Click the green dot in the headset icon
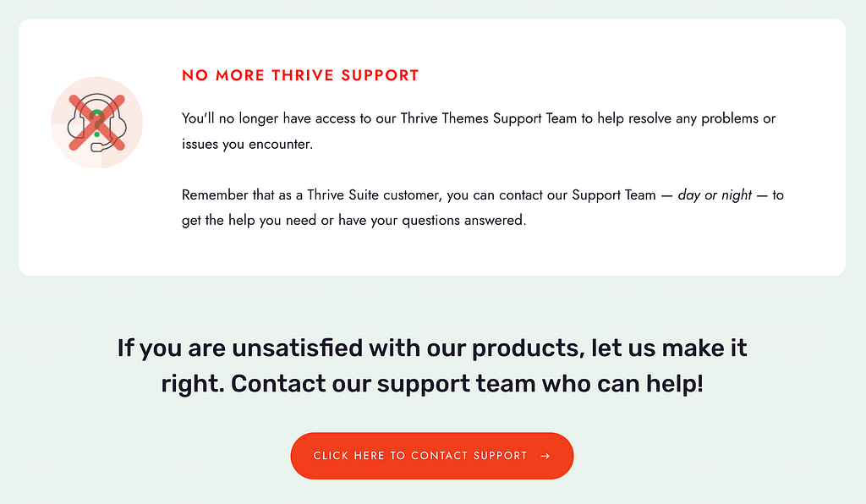 tap(96, 134)
